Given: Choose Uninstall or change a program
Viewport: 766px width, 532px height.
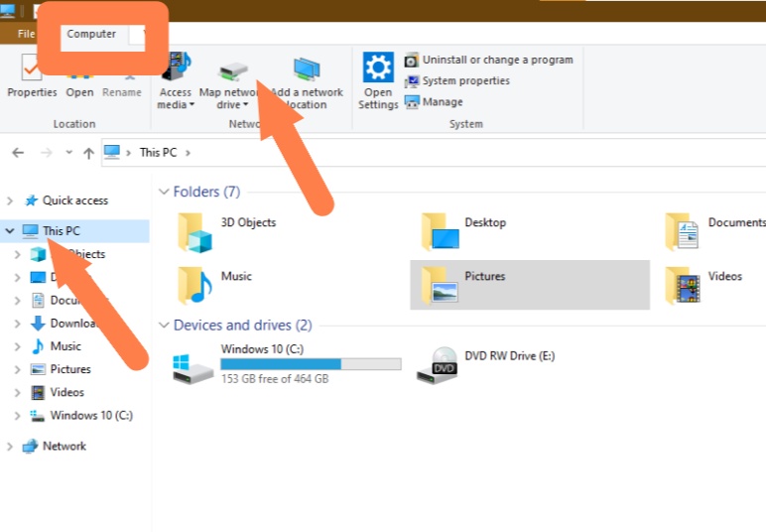Looking at the screenshot, I should click(489, 60).
